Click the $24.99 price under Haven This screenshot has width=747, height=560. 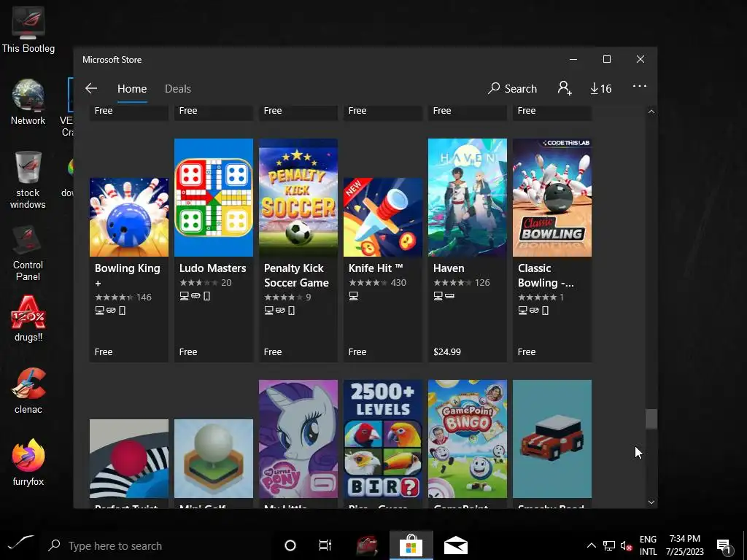(x=447, y=352)
